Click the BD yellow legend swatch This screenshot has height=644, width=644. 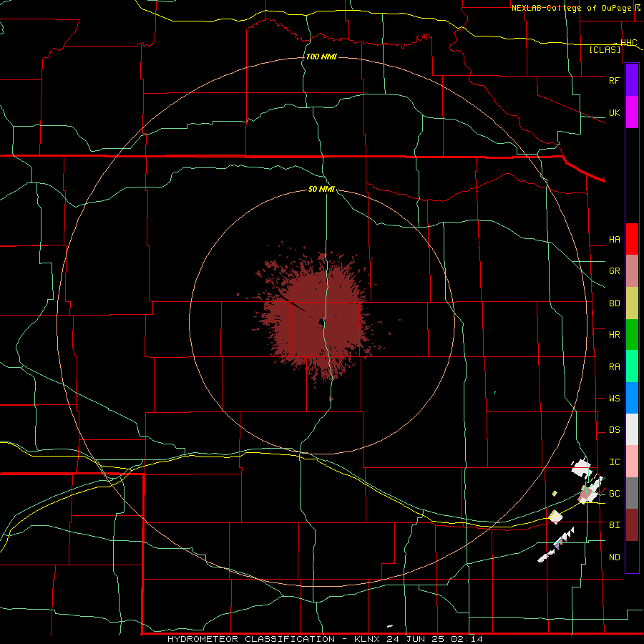click(x=632, y=303)
